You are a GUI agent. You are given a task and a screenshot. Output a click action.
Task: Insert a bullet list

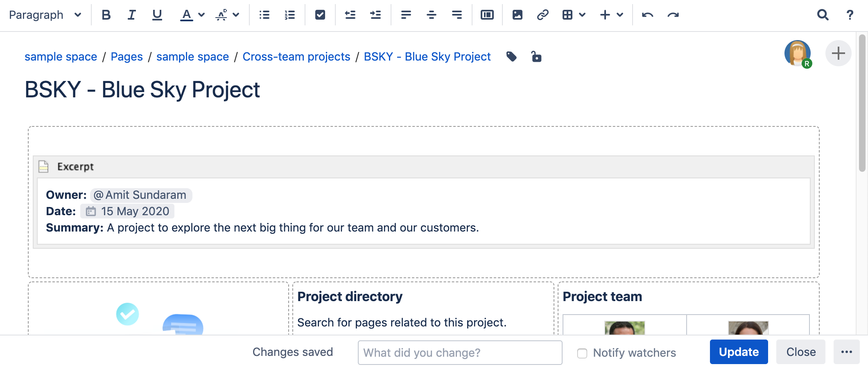264,15
